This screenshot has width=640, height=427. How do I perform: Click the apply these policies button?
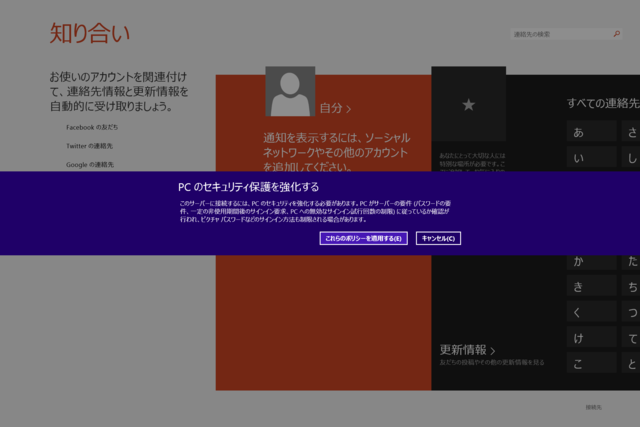click(x=363, y=238)
